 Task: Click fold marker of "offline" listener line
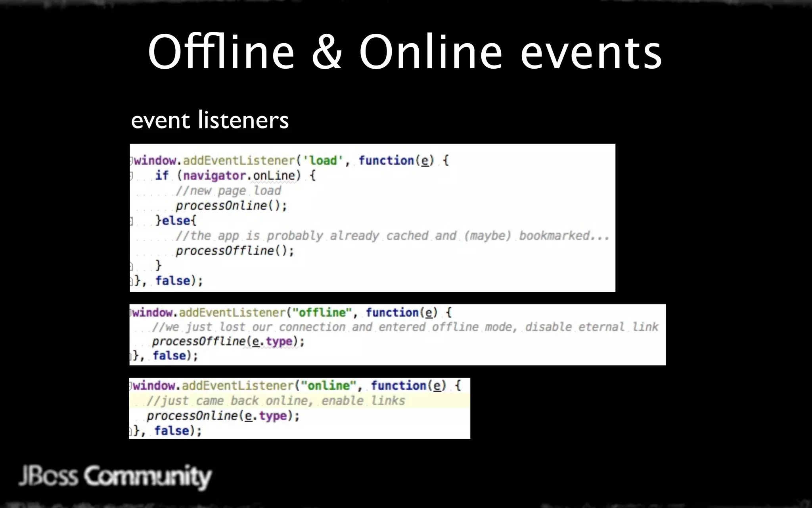tap(131, 313)
